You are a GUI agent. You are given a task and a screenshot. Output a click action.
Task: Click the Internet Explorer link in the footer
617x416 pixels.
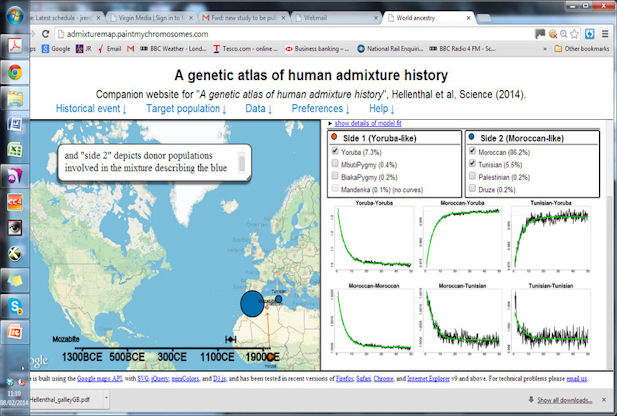(x=428, y=379)
